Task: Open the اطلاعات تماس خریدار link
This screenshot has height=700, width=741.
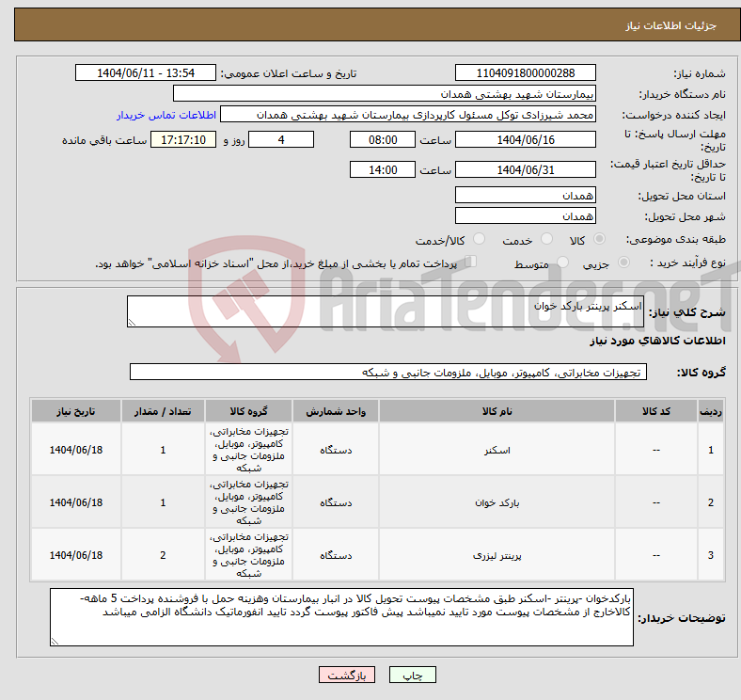Action: 166,115
